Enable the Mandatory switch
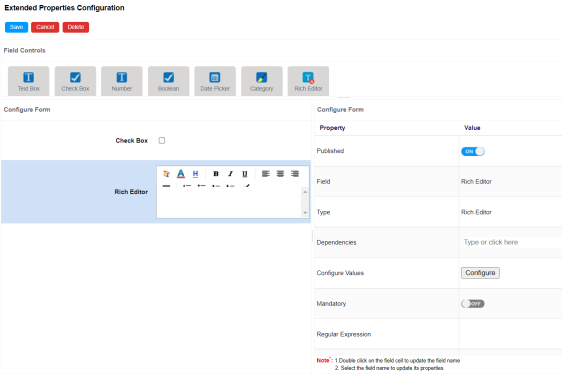Screen dimensions: 562x374 point(473,304)
